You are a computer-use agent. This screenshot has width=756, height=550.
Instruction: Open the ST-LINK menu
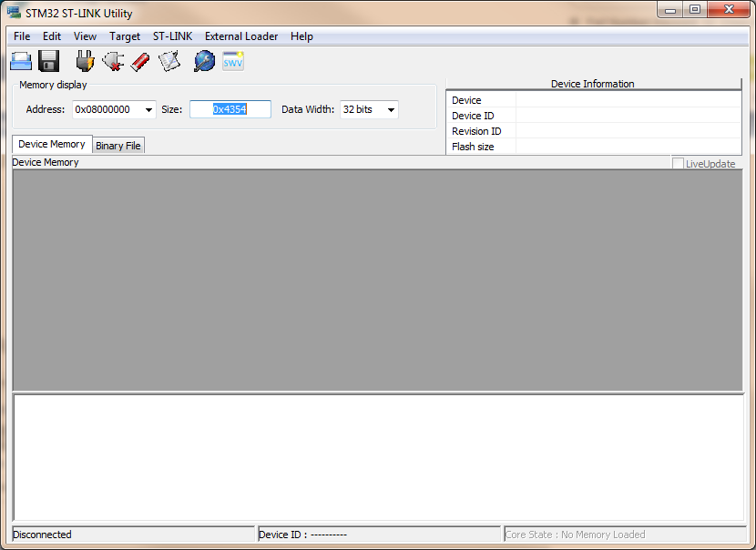click(x=173, y=36)
